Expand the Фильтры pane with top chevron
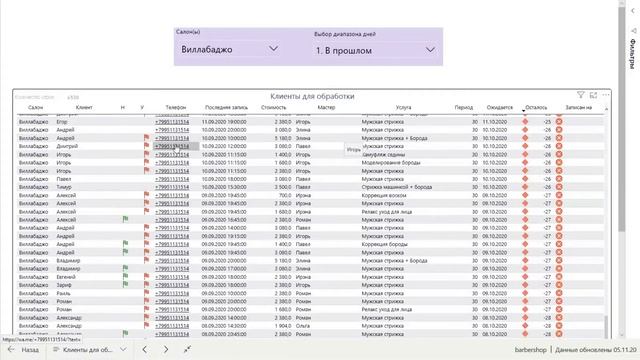 pyautogui.click(x=633, y=11)
